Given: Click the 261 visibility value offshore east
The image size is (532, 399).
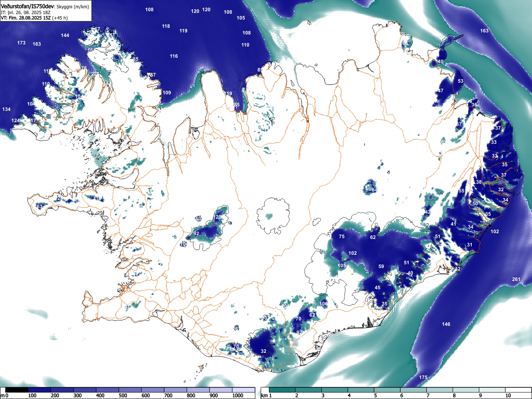Looking at the screenshot, I should (x=516, y=279).
